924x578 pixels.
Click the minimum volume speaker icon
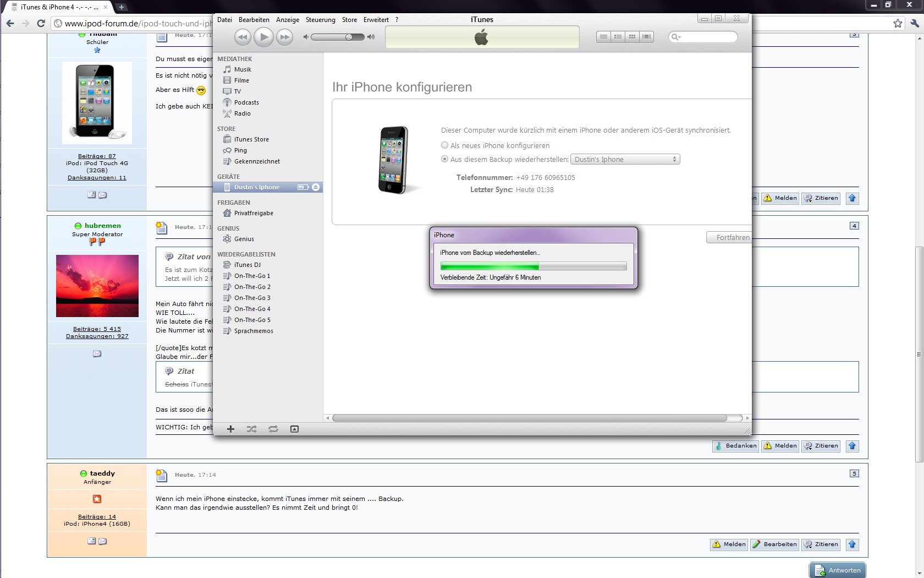click(306, 37)
